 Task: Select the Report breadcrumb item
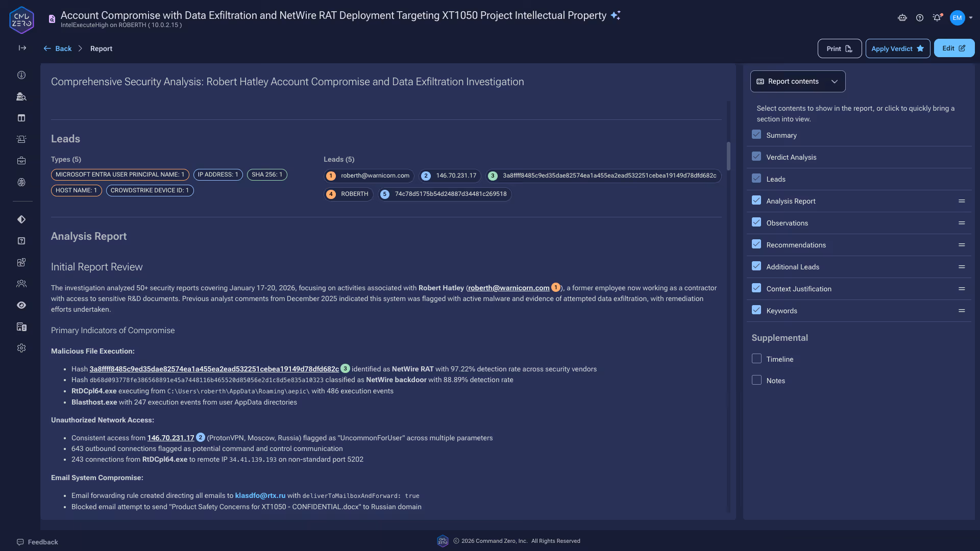tap(101, 48)
